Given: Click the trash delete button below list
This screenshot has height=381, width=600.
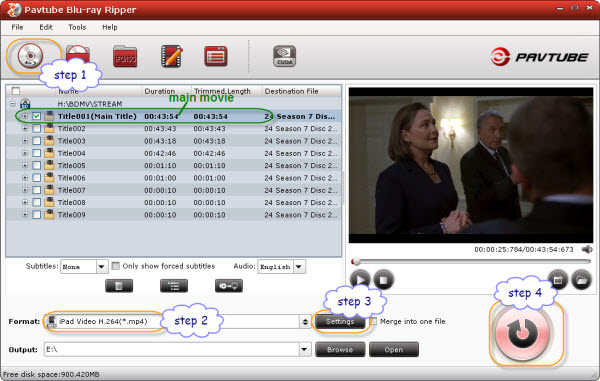Looking at the screenshot, I should (119, 286).
